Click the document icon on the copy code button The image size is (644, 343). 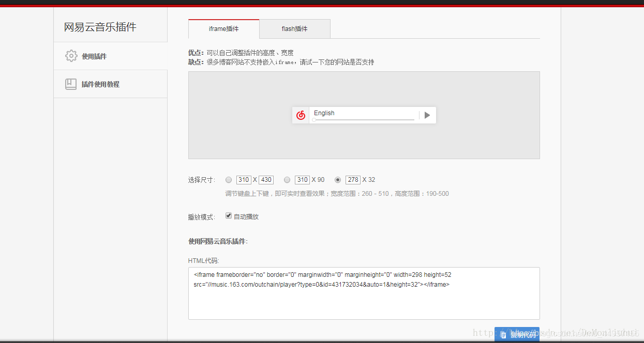(x=503, y=335)
